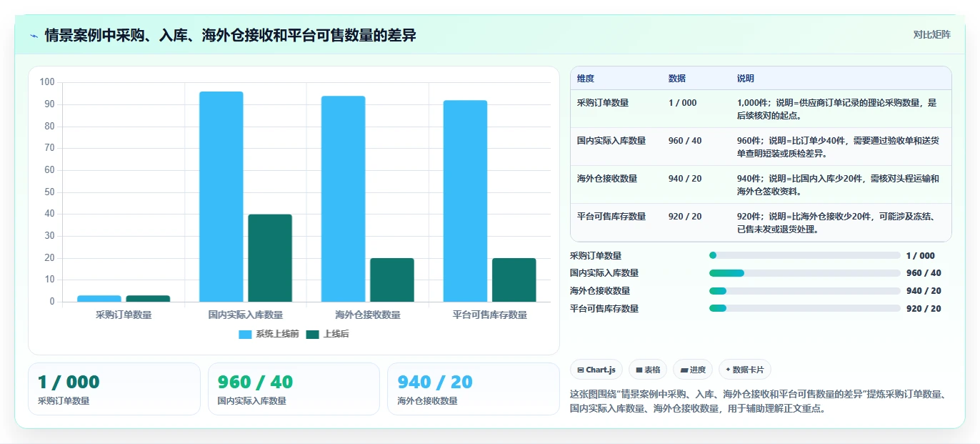Click the light blue bar for 平台可售库存数量
Viewport: 980px width, 444px height.
coord(465,201)
